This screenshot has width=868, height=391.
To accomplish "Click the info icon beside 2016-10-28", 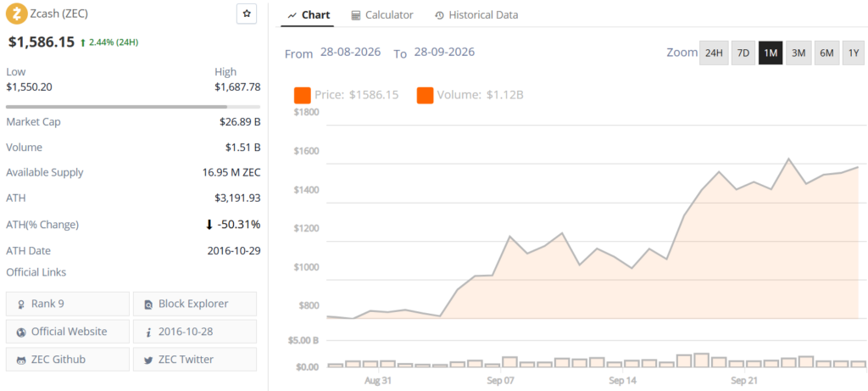I will [x=148, y=332].
